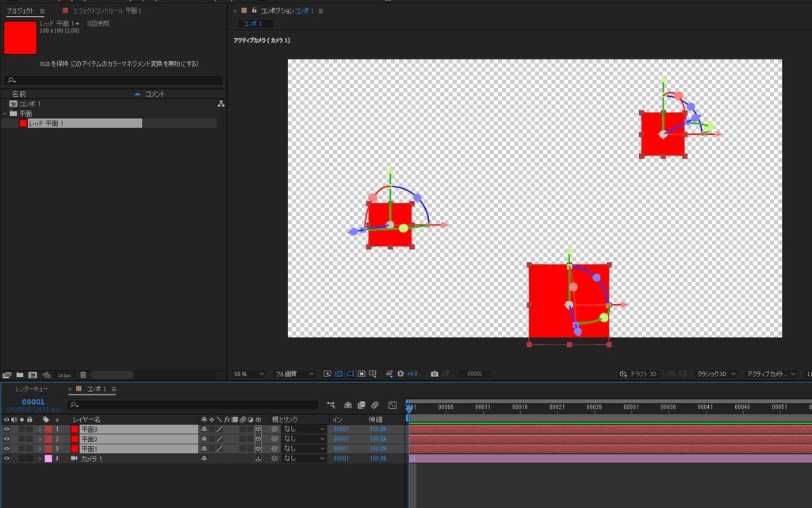This screenshot has width=812, height=508.
Task: Open the project flowchart view icon
Action: point(221,104)
